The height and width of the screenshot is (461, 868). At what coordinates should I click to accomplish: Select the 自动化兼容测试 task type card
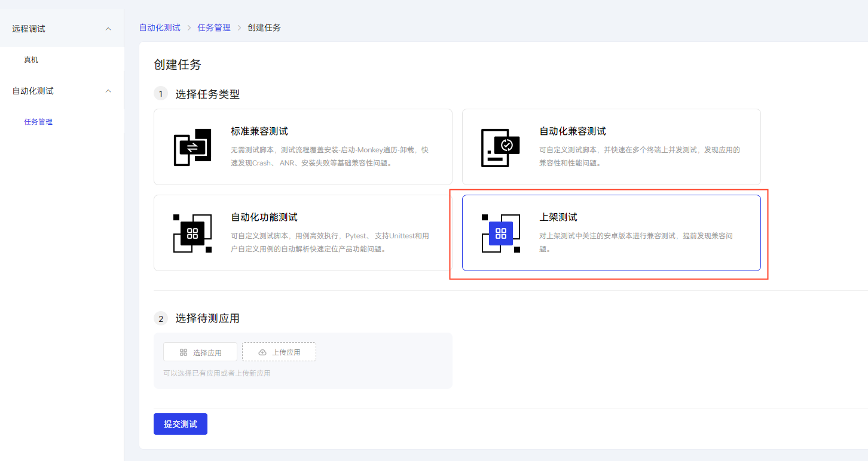611,146
